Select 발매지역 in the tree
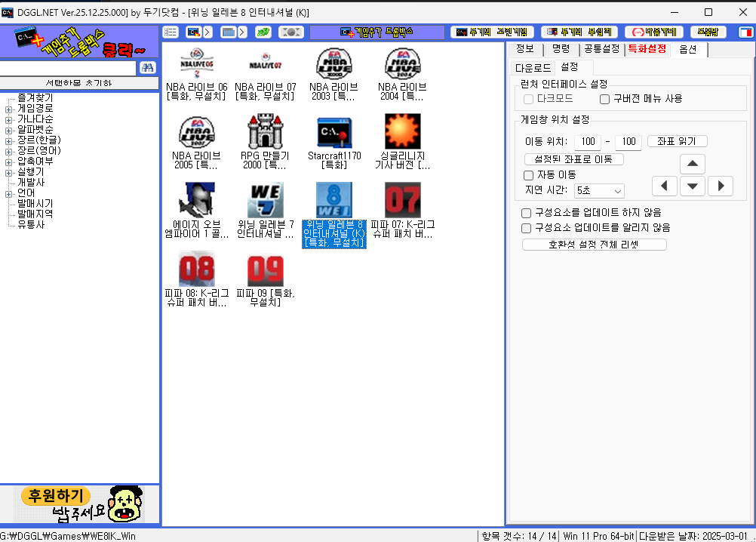Image resolution: width=756 pixels, height=542 pixels. click(35, 214)
